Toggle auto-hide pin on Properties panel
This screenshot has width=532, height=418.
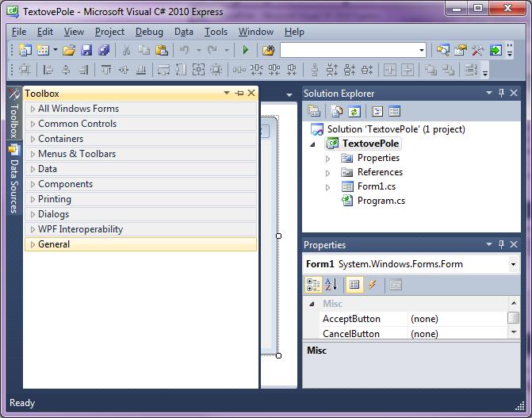point(501,244)
